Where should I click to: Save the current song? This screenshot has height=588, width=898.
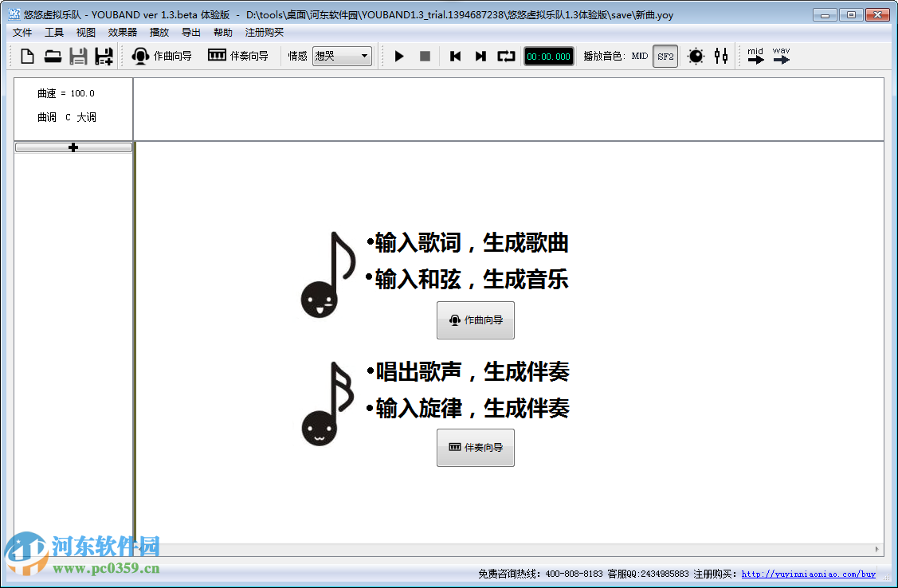(77, 56)
